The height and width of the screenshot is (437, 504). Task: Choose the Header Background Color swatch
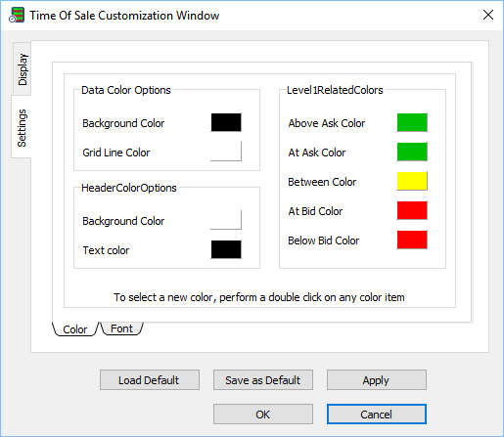[226, 220]
